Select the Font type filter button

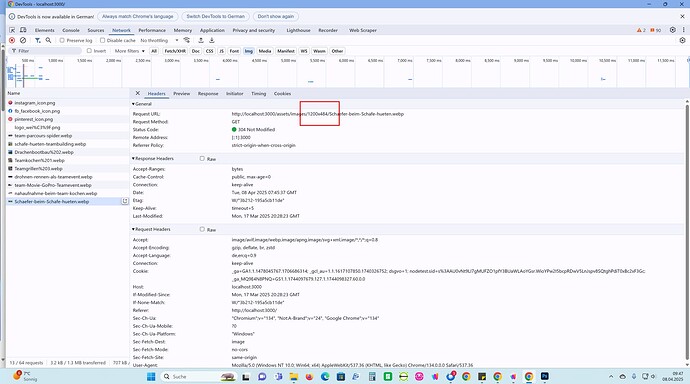[234, 51]
